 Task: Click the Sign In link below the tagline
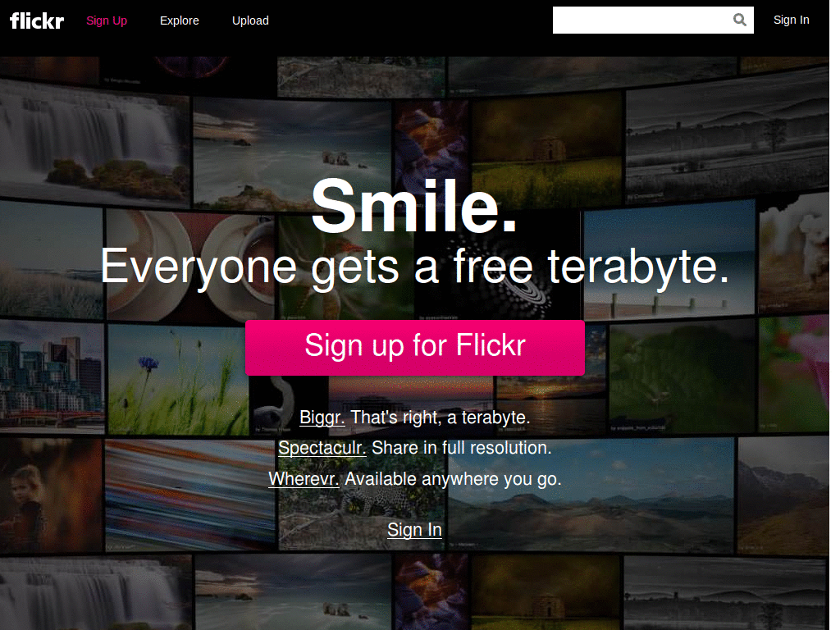414,530
